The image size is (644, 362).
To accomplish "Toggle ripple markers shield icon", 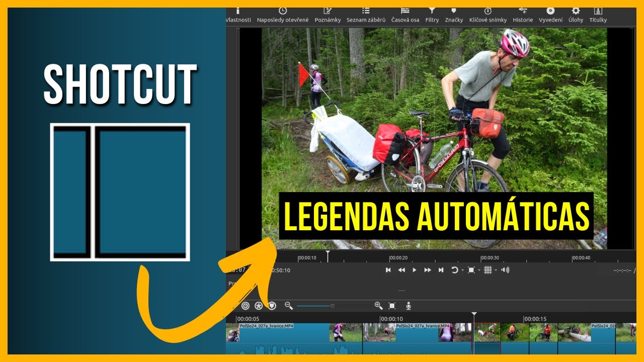I will coord(272,306).
